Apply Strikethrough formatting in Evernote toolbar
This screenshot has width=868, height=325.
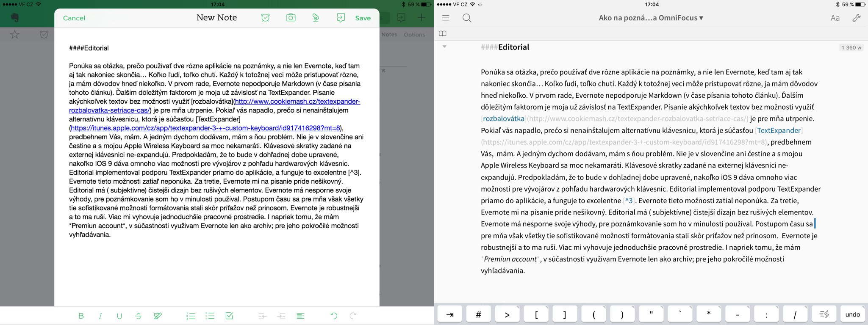coord(139,316)
